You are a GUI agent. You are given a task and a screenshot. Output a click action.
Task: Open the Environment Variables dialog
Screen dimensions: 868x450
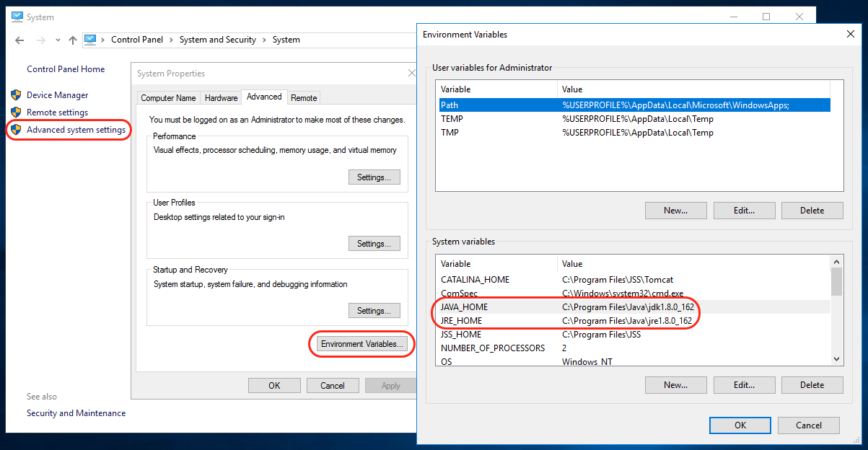pyautogui.click(x=361, y=344)
